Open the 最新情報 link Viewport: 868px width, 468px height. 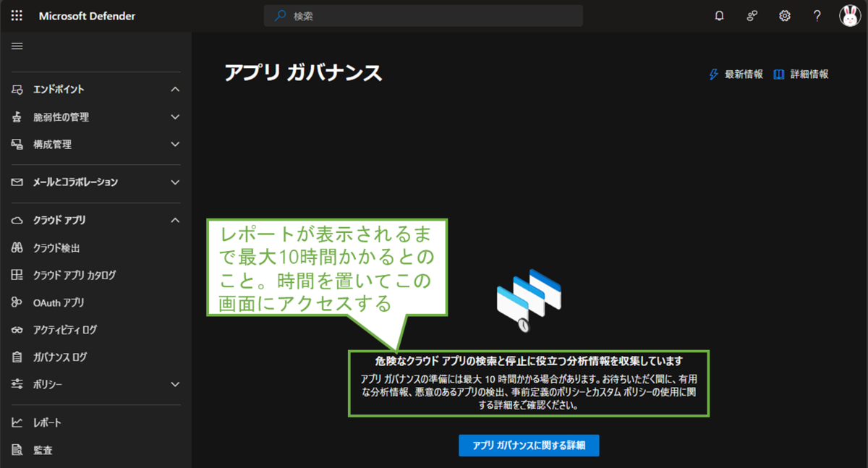click(736, 75)
